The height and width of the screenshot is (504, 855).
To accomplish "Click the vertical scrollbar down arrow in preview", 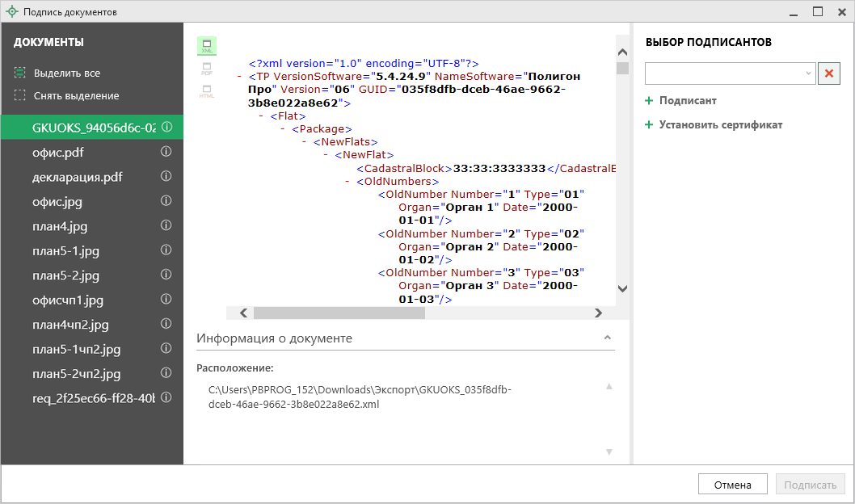I will (622, 288).
